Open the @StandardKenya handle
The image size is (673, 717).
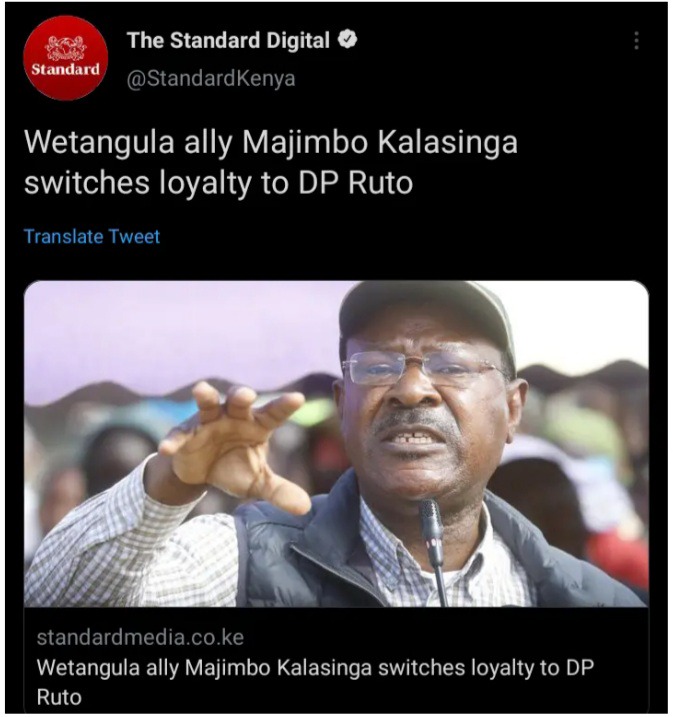[211, 78]
